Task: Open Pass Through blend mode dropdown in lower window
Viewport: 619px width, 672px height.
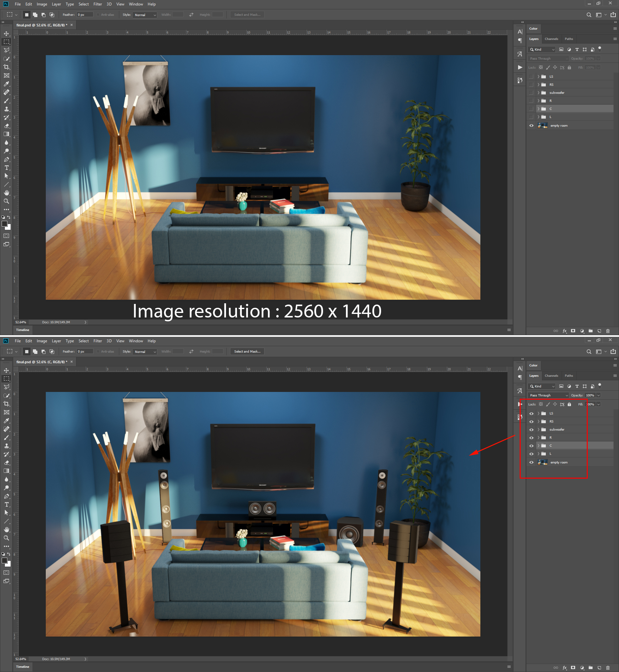Action: [548, 395]
